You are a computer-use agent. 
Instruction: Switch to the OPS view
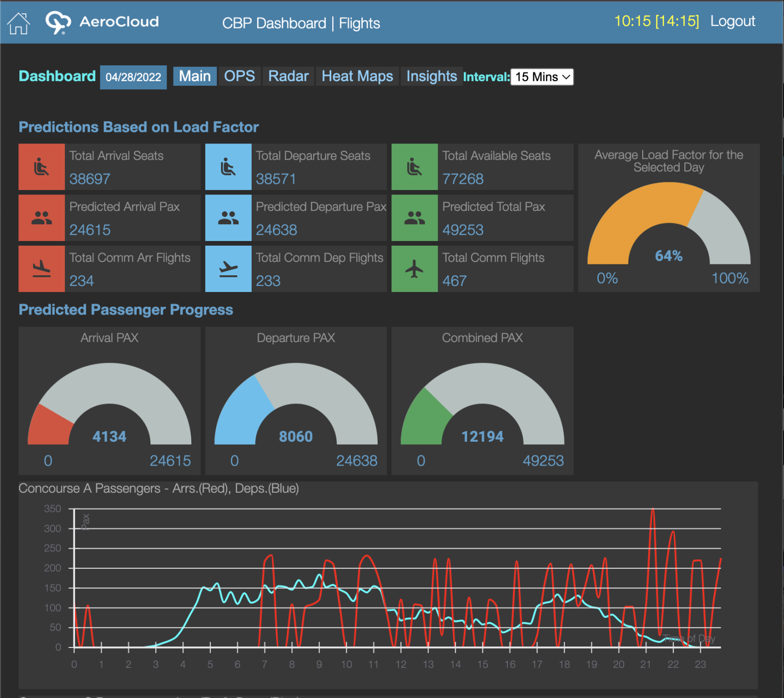tap(240, 76)
